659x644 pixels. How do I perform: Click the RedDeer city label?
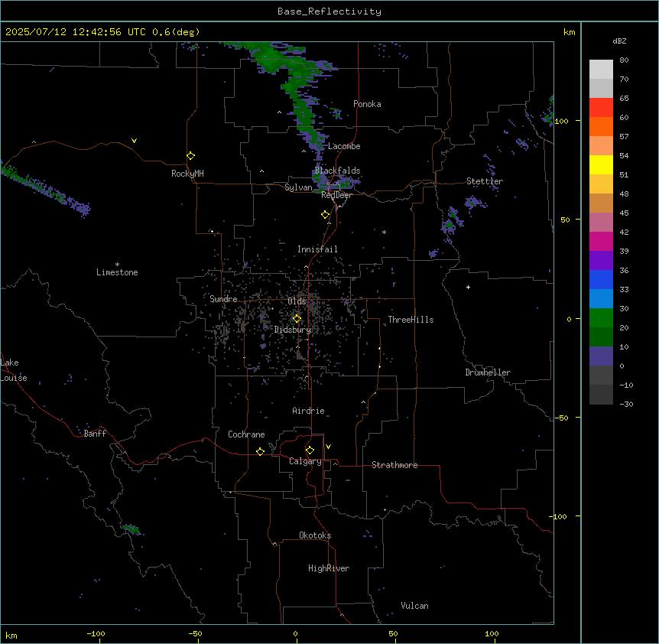(x=336, y=195)
